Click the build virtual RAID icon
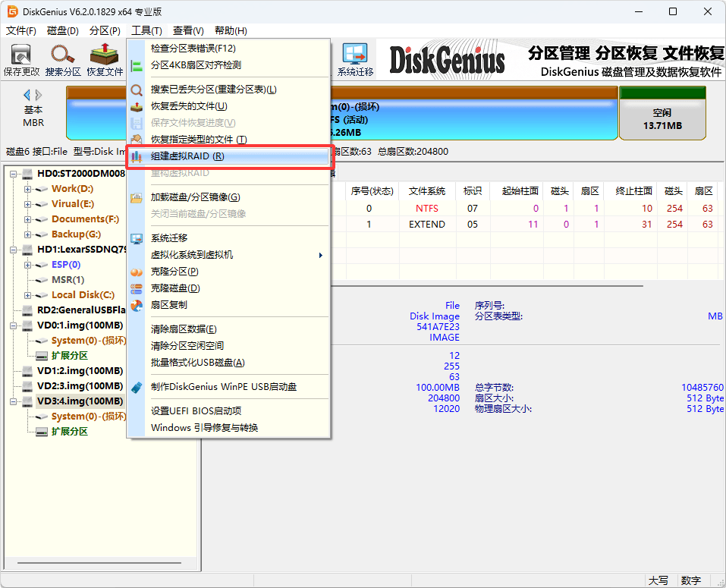726x588 pixels. tap(137, 156)
